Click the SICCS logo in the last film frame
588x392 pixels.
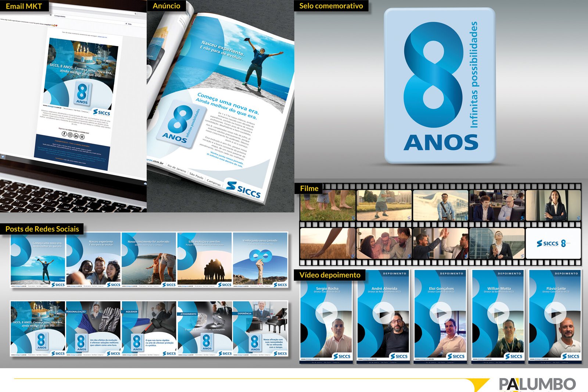(548, 243)
